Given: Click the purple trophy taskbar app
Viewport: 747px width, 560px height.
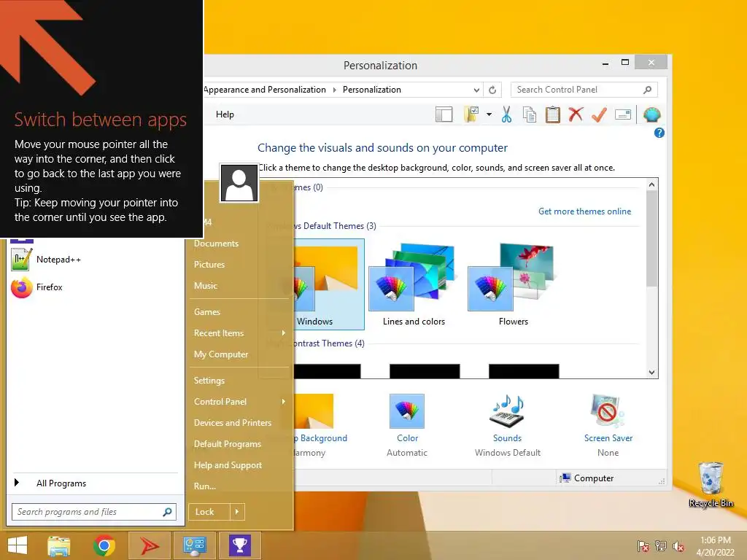Looking at the screenshot, I should [x=239, y=545].
